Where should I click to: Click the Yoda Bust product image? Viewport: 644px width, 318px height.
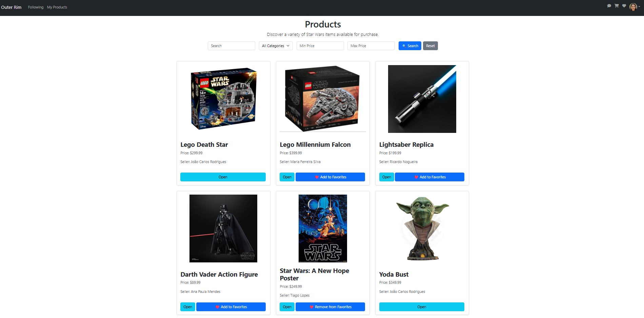pos(422,228)
